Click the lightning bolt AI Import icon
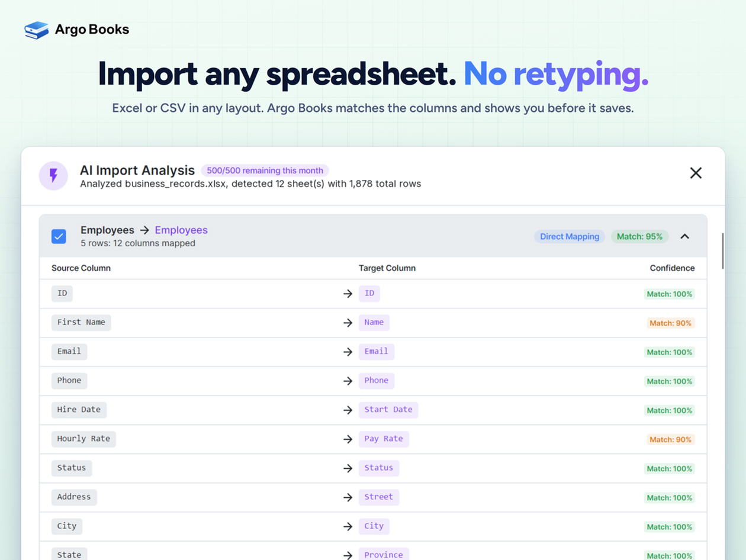746x560 pixels. click(x=53, y=176)
